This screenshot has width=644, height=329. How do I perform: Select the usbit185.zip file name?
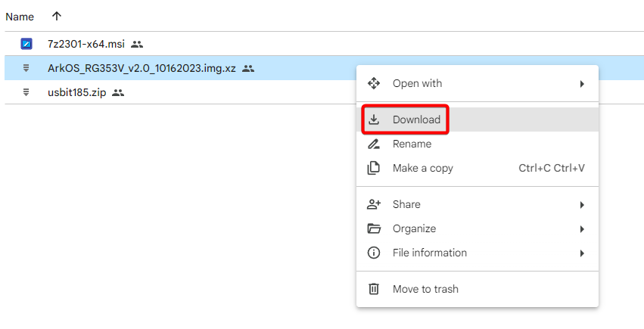pyautogui.click(x=76, y=92)
